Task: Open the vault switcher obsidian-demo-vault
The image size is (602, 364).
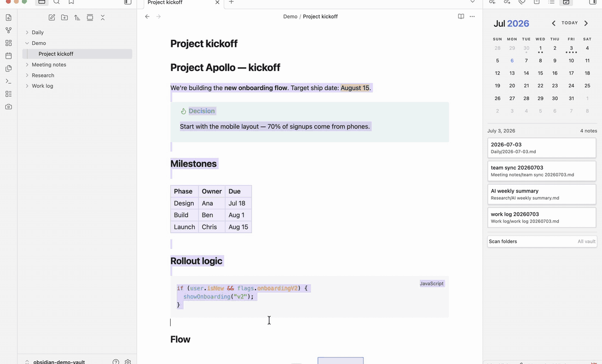Action: click(55, 362)
